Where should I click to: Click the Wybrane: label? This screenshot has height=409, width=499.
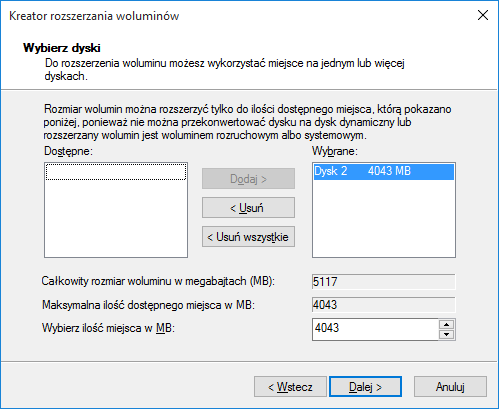click(x=335, y=151)
